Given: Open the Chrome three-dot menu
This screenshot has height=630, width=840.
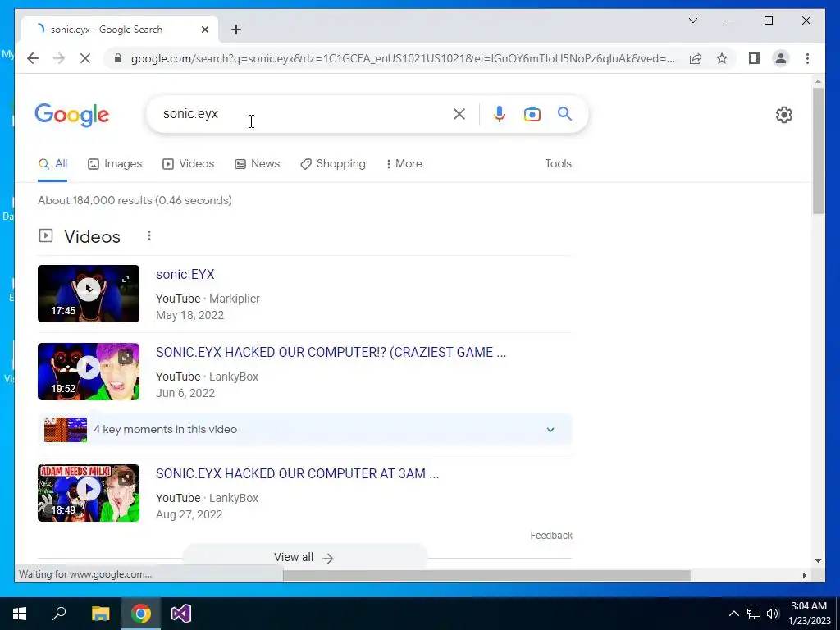Looking at the screenshot, I should (807, 58).
